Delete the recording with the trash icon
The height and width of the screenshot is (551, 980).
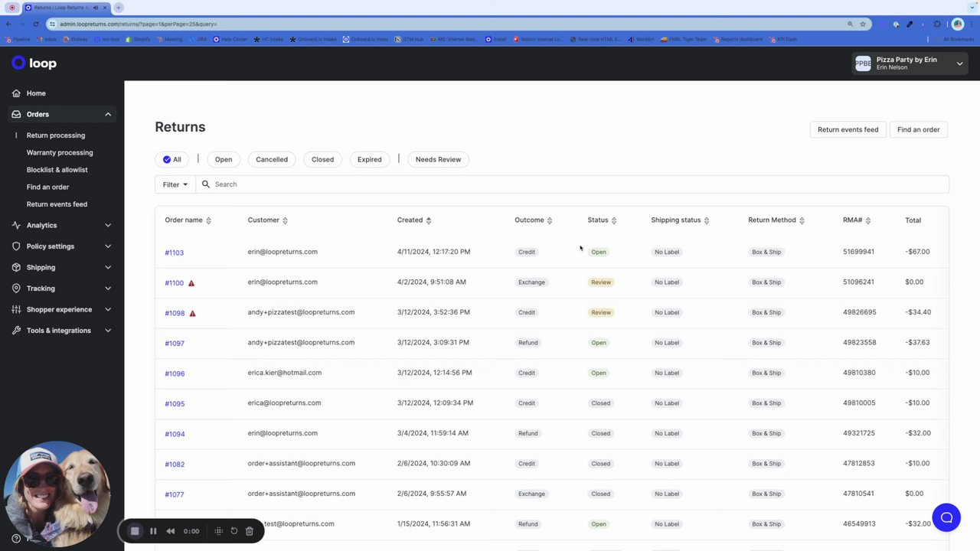(x=250, y=531)
